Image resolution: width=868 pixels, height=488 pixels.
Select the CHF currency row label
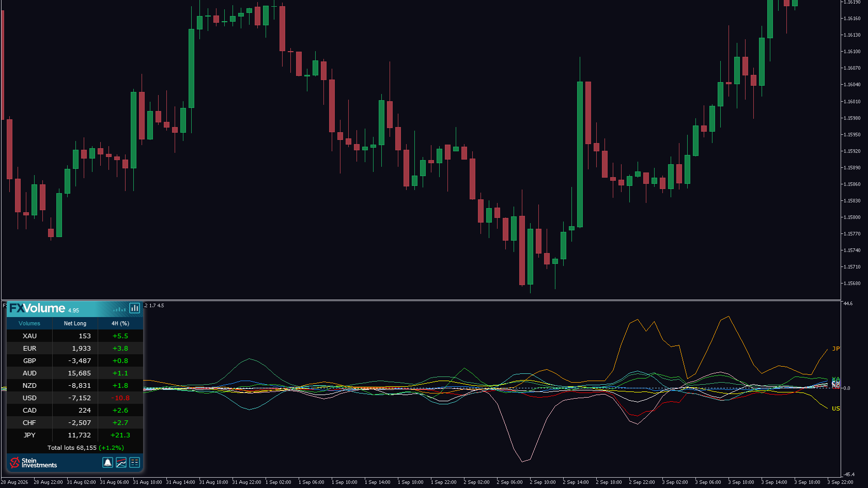[x=30, y=423]
